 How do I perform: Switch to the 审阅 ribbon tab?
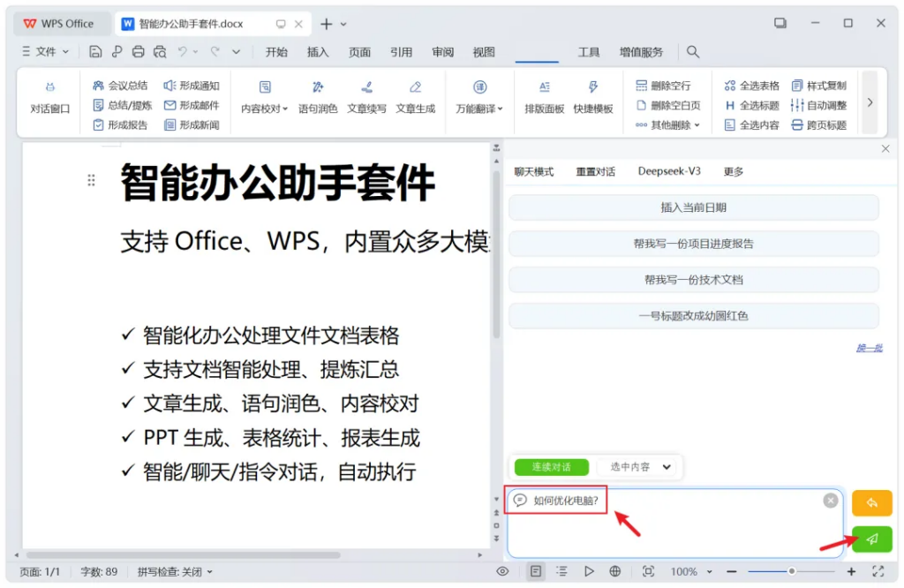[x=443, y=52]
